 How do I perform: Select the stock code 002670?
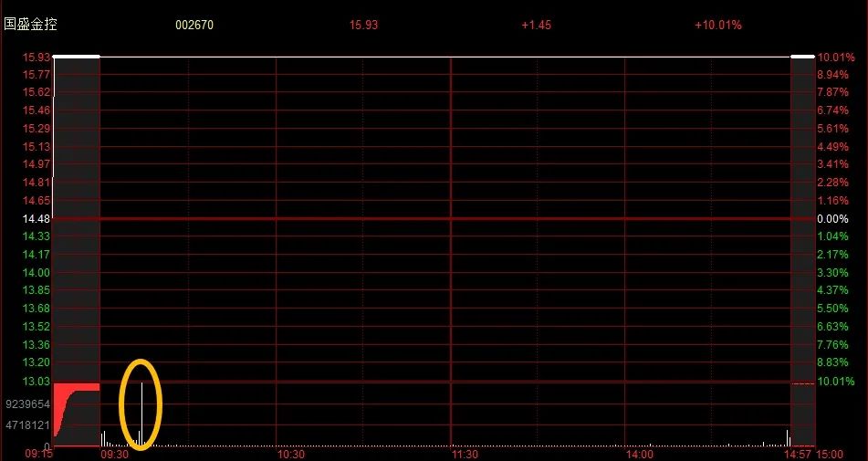coord(194,26)
